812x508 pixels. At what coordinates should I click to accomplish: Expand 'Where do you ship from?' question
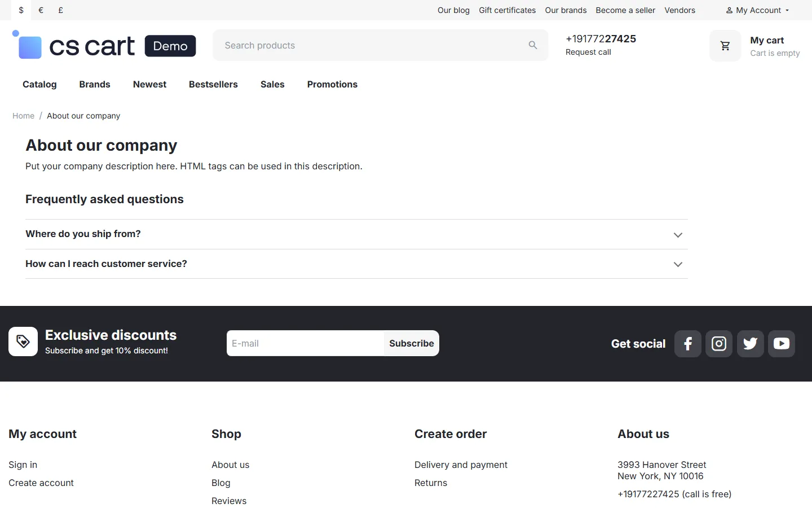point(356,234)
